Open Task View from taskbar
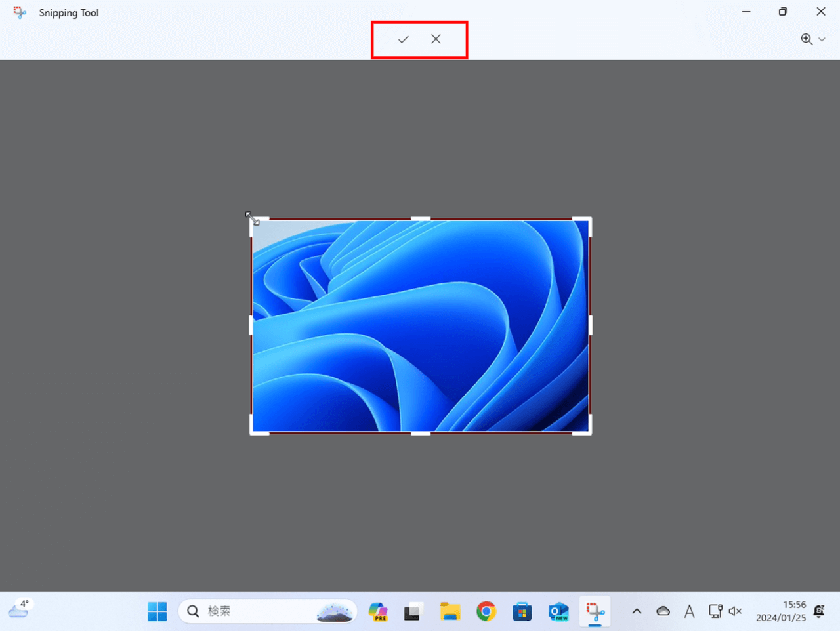 413,611
